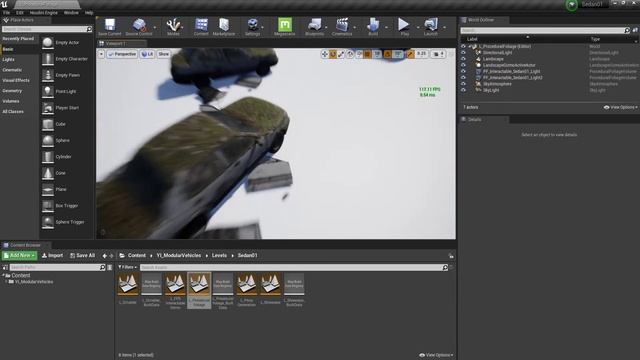Open the File menu

(7, 13)
